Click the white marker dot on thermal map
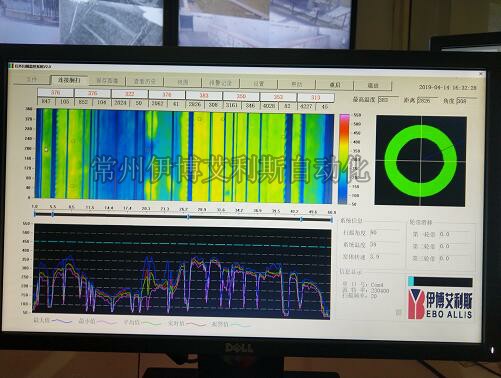This screenshot has width=501, height=378. click(46, 150)
